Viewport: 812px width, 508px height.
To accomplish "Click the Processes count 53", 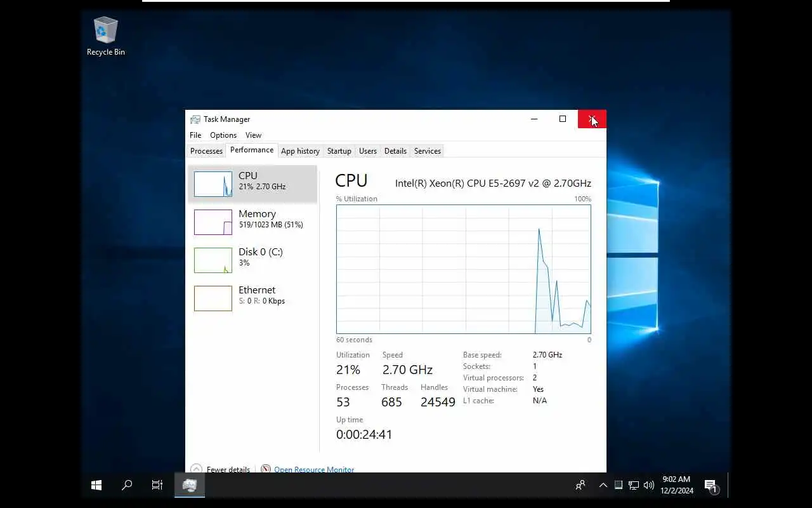I will [x=343, y=402].
